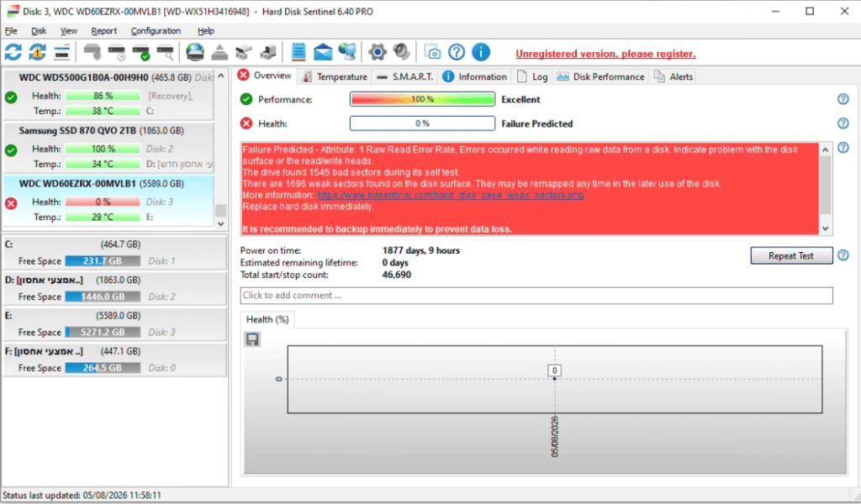Click the Health 0 % bar in Overview

pyautogui.click(x=422, y=123)
